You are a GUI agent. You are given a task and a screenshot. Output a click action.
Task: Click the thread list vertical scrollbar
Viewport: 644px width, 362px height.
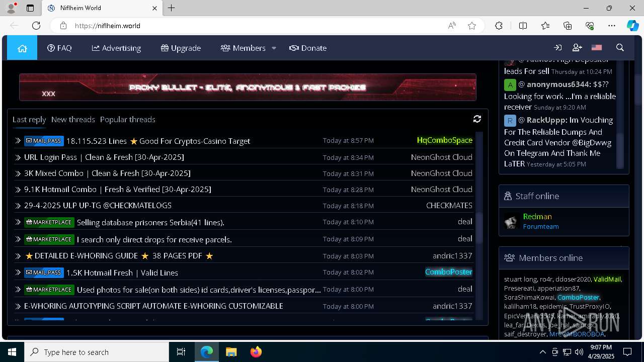479,225
